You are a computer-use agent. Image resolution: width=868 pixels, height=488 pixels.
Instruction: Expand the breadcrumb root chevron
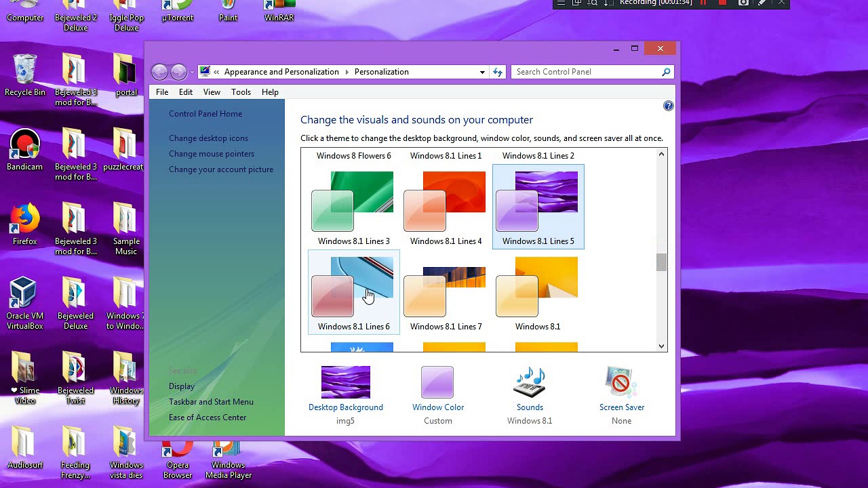click(x=216, y=72)
